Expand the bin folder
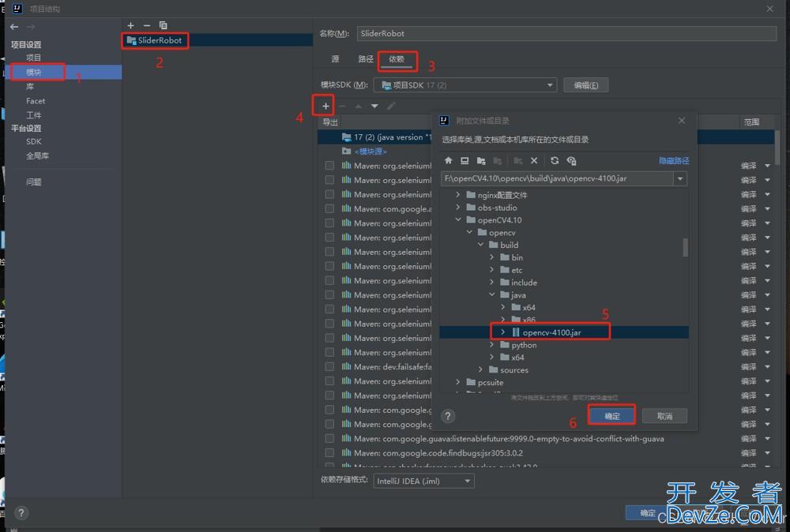The image size is (790, 532). [491, 257]
